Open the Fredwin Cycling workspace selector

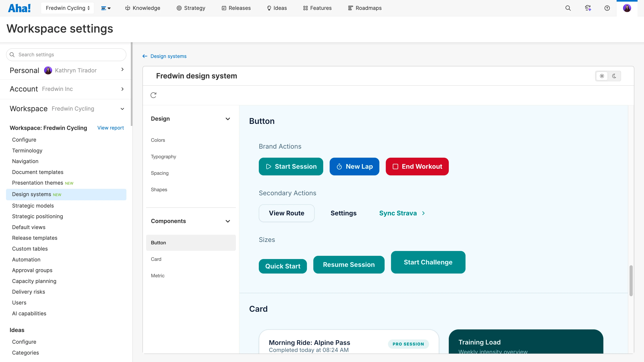coord(67,8)
